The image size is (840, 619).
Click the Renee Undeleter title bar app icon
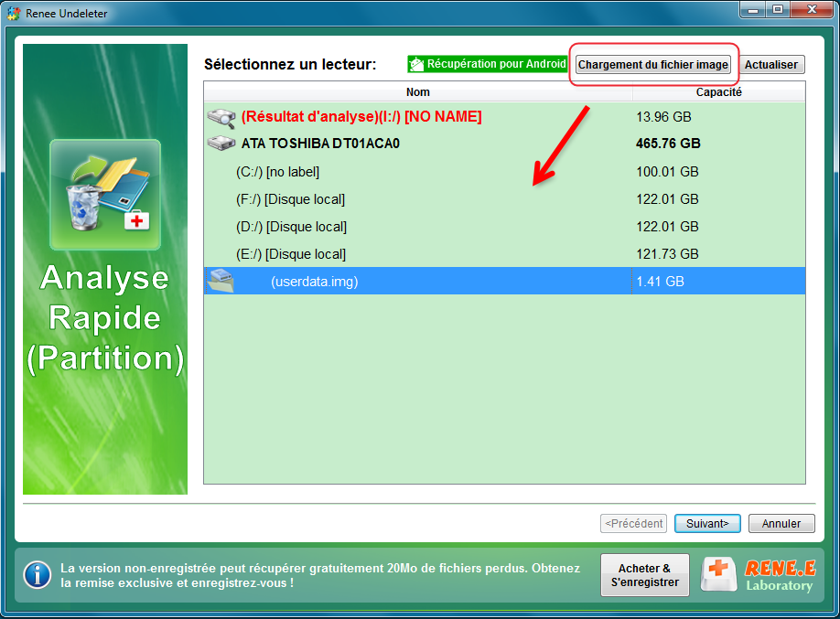pyautogui.click(x=14, y=13)
